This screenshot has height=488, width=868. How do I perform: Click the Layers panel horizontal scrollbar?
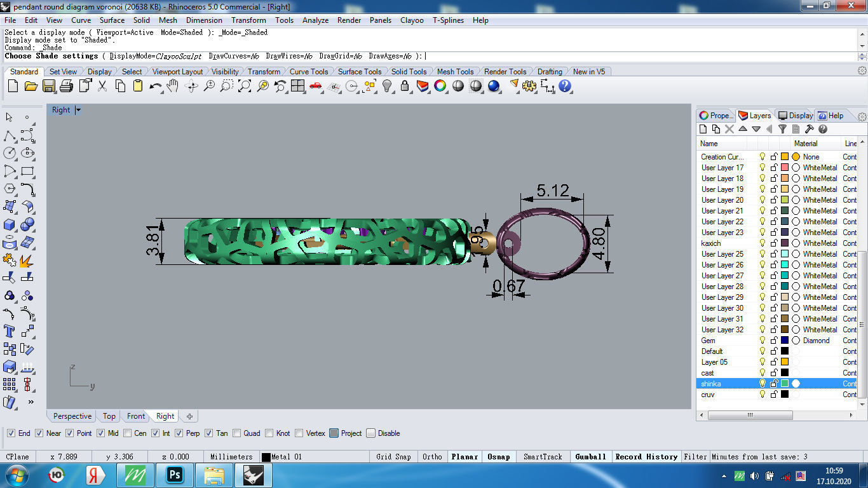click(750, 416)
